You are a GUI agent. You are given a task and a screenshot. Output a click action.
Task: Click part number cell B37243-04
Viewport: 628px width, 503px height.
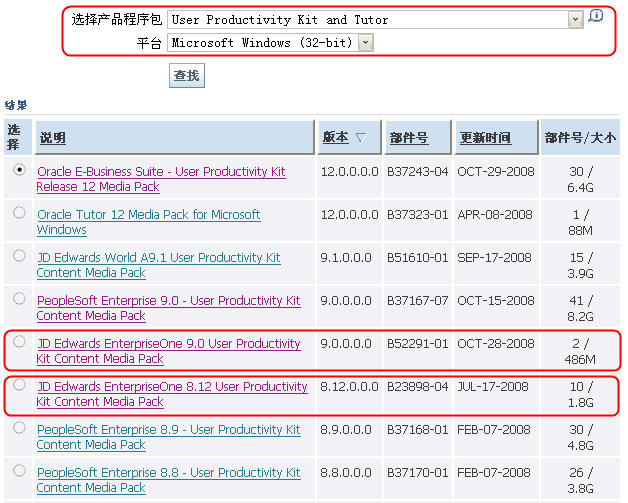[417, 172]
